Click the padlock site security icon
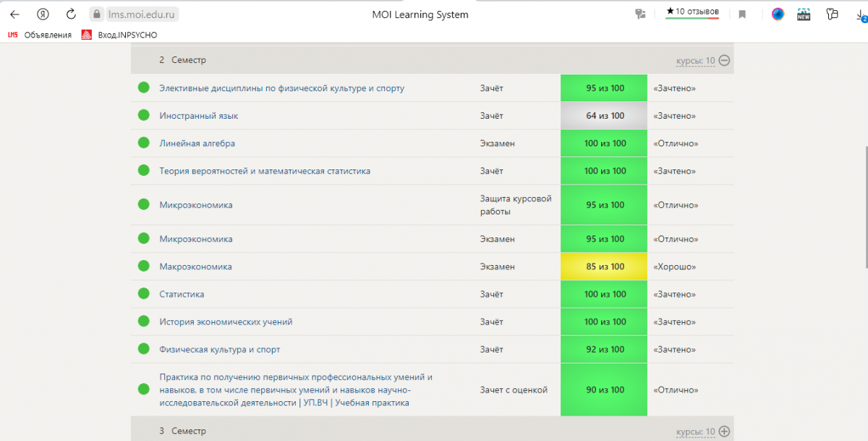 coord(98,14)
